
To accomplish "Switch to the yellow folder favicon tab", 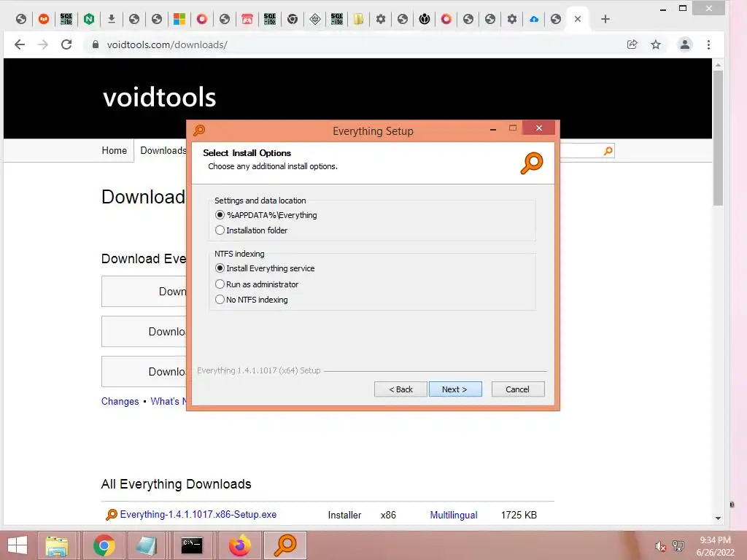I will 359,19.
